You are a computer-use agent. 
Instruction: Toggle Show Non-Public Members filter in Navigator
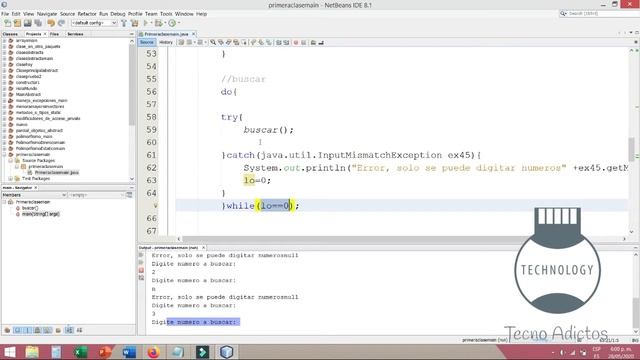tap(38, 330)
